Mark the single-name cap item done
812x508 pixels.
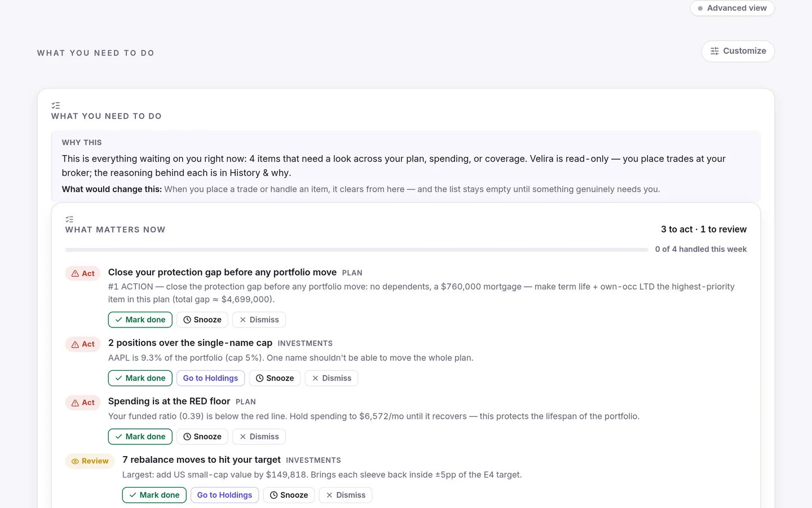(x=140, y=378)
